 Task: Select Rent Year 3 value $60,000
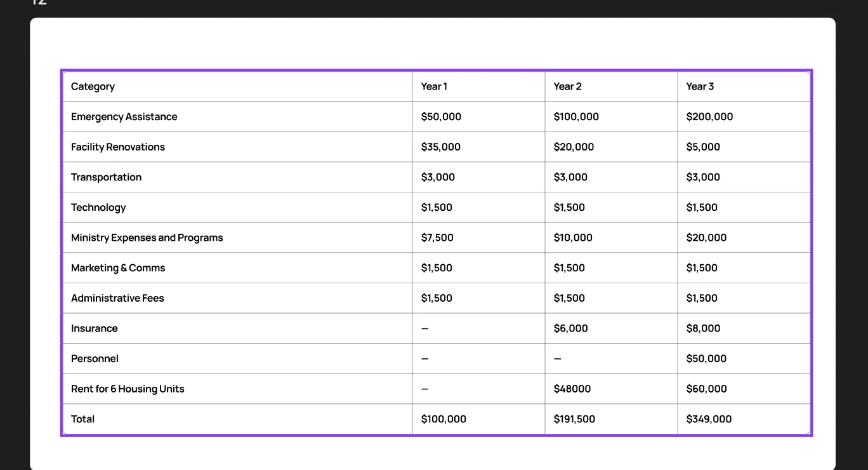[x=707, y=389]
